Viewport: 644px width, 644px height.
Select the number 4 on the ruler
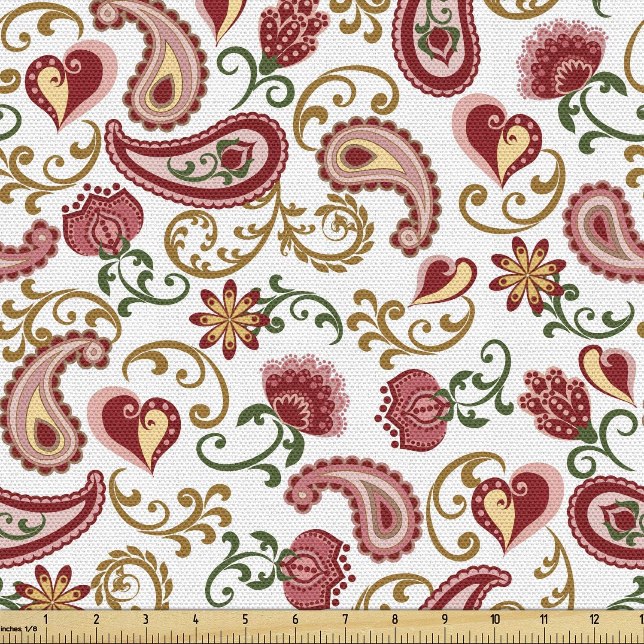pyautogui.click(x=195, y=619)
